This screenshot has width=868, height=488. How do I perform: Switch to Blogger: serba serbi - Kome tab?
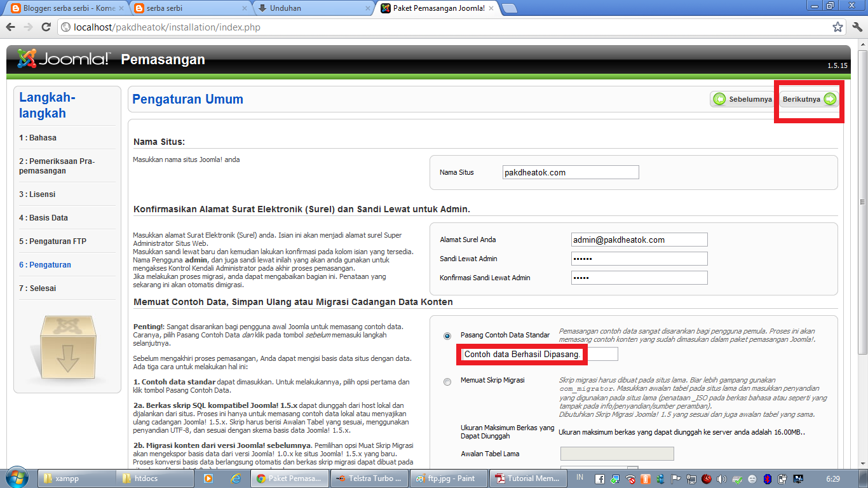(66, 9)
